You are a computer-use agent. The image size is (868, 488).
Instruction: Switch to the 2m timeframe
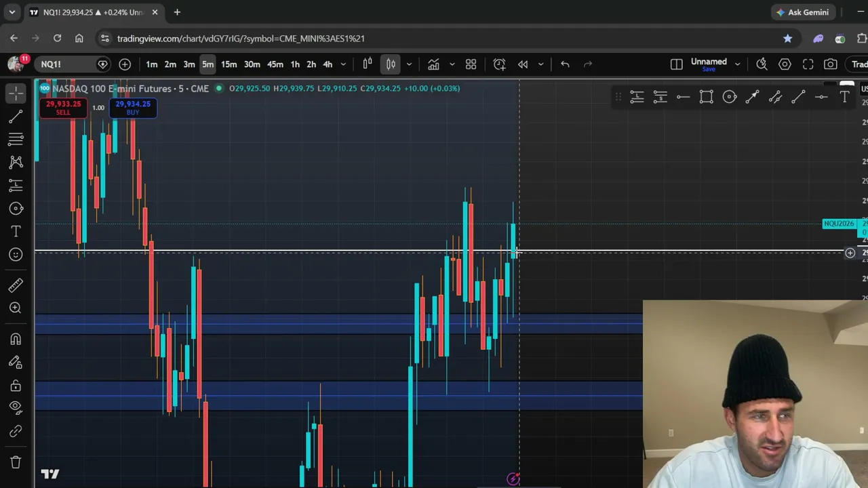point(170,64)
